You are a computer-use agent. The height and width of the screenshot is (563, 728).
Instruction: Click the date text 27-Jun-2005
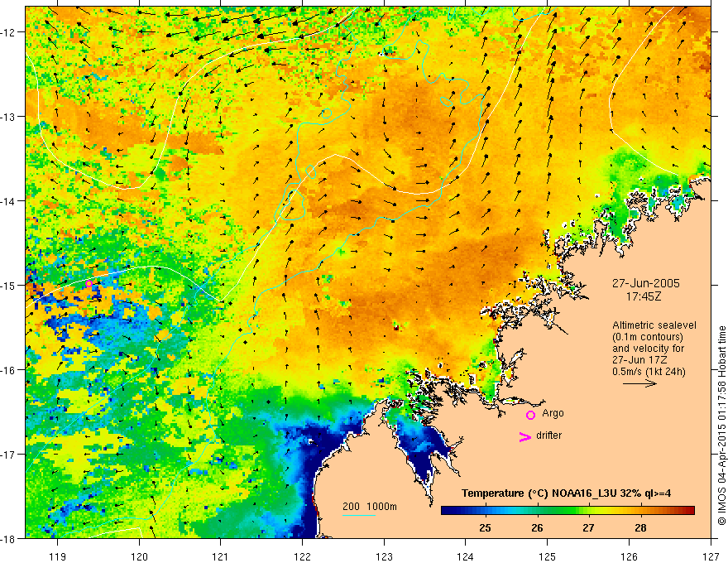(646, 283)
